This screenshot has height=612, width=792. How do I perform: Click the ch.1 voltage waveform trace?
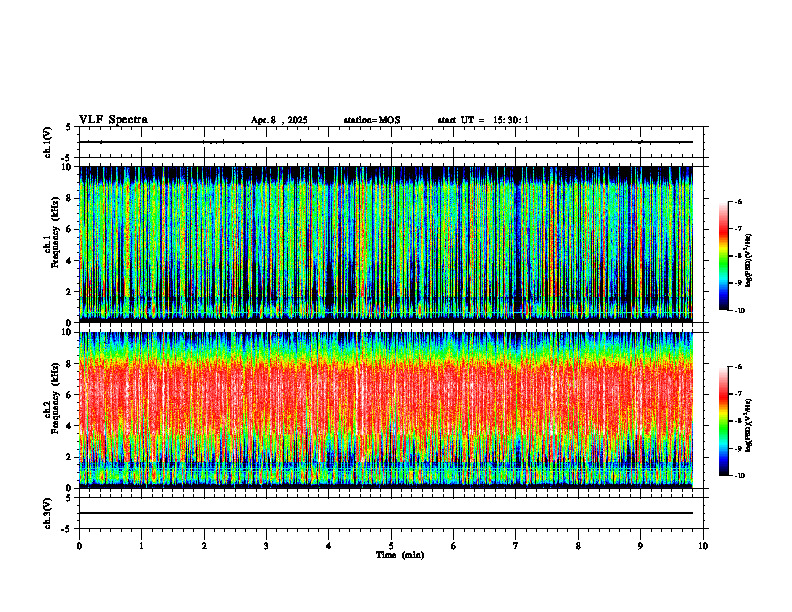[386, 142]
